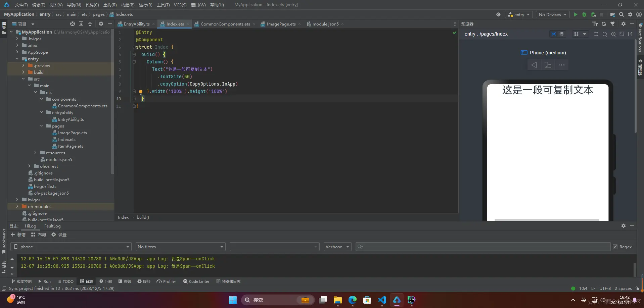
Task: Open log panel settings gear
Action: pos(624,226)
